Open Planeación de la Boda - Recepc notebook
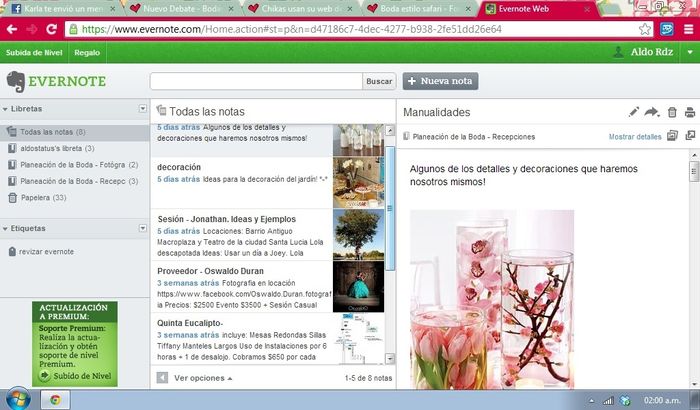Image resolution: width=700 pixels, height=410 pixels. pos(75,181)
